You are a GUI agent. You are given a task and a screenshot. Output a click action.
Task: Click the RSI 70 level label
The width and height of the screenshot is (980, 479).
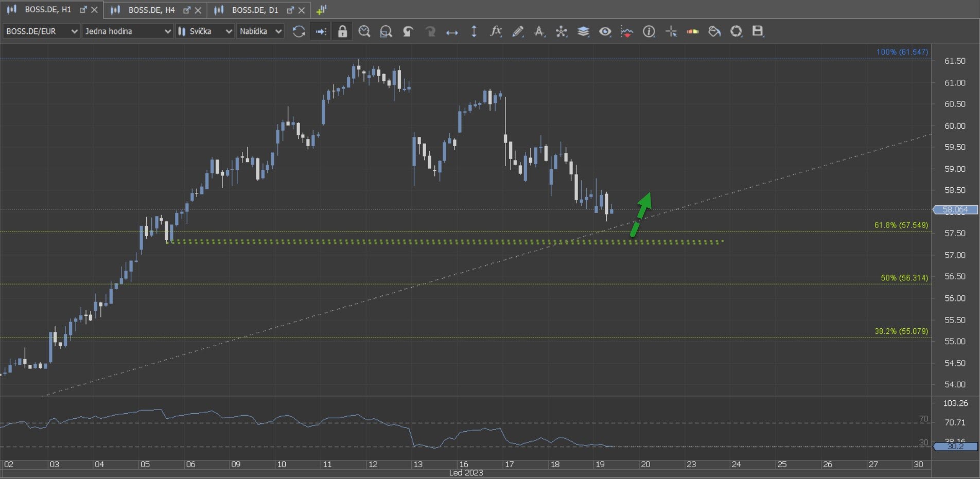923,419
